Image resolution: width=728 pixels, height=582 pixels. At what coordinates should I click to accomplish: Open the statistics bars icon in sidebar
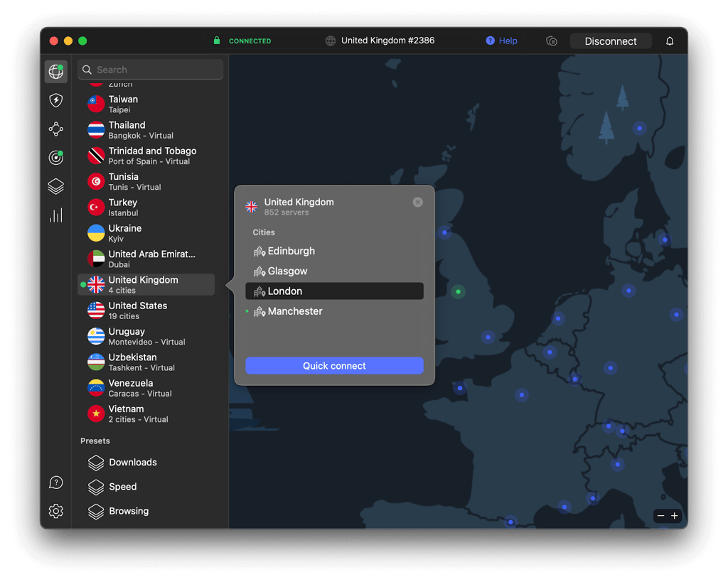click(x=55, y=215)
